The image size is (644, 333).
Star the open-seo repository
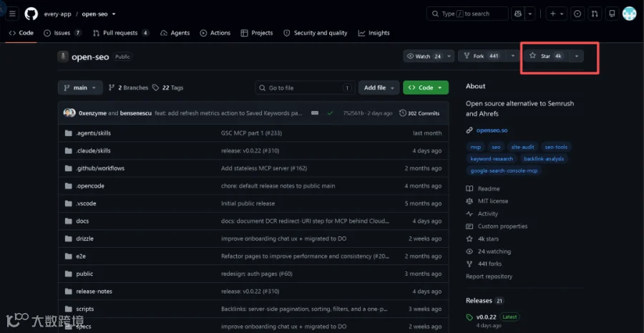pos(546,57)
